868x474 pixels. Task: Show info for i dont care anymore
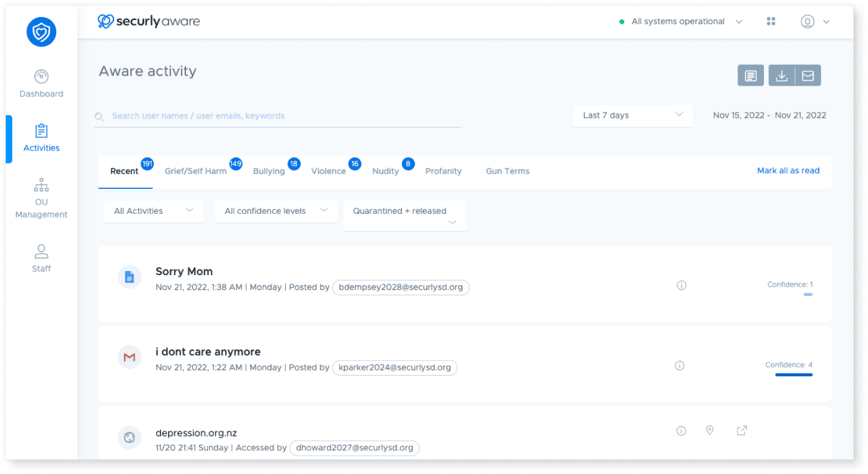[680, 366]
